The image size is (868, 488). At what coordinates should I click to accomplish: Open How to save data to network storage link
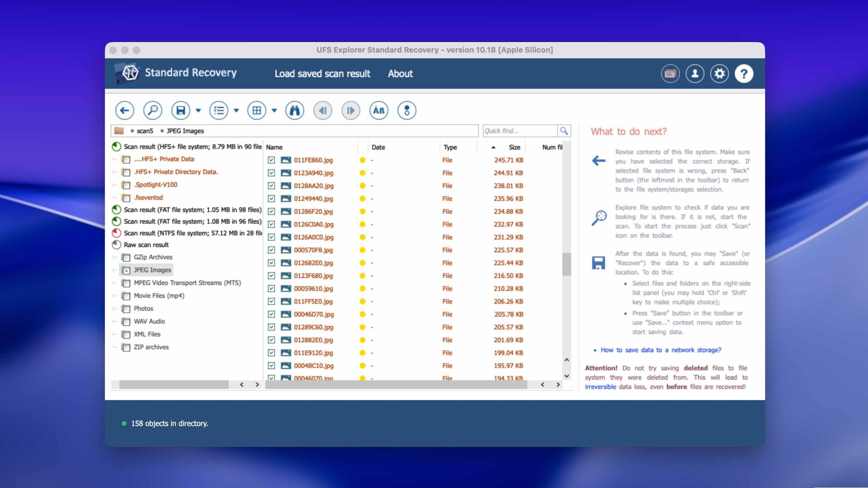(660, 350)
